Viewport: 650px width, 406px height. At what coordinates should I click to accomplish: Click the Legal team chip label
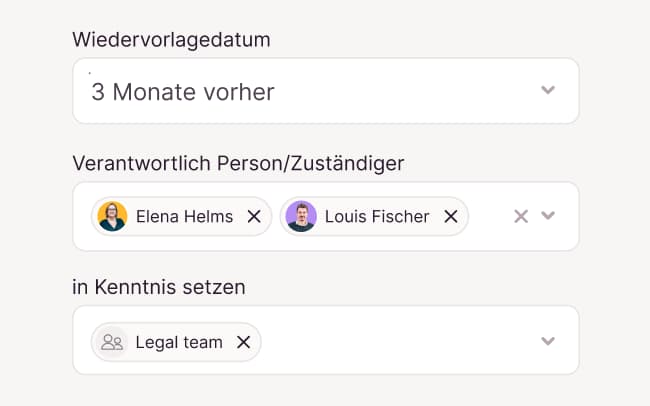click(x=179, y=342)
